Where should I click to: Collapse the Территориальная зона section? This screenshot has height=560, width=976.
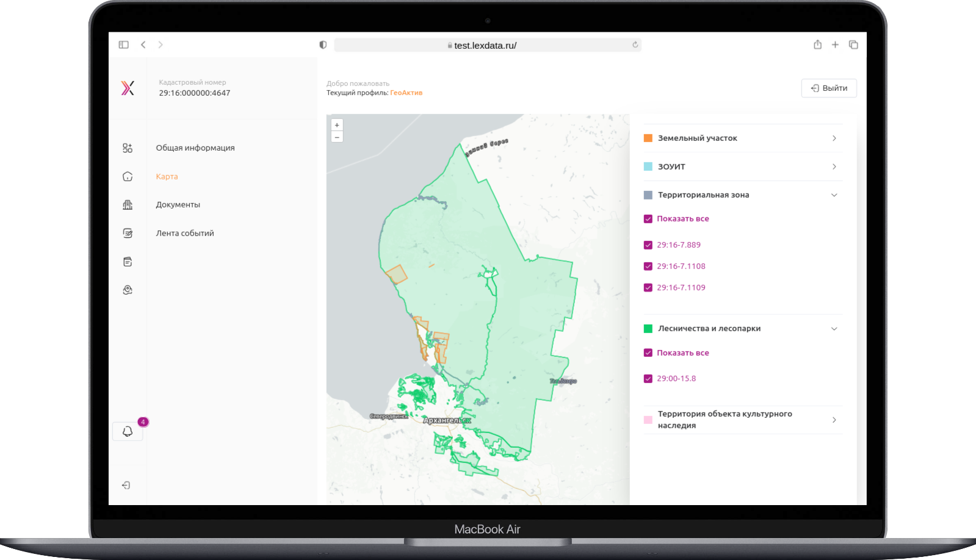(834, 195)
